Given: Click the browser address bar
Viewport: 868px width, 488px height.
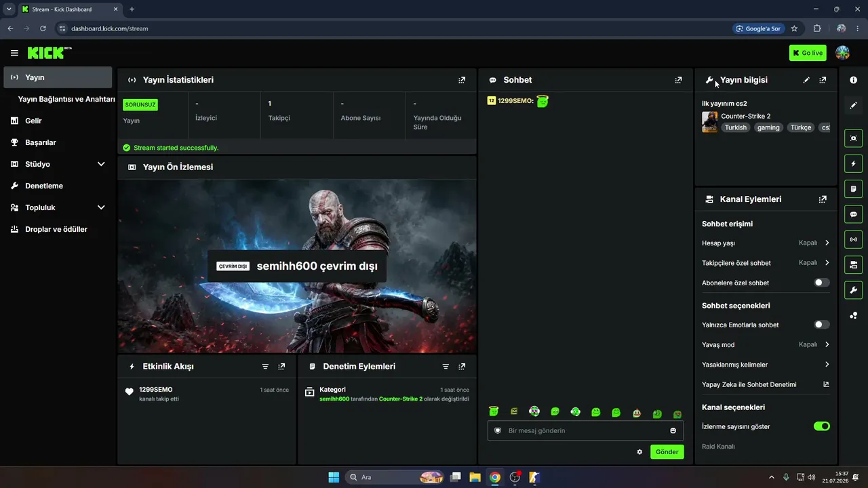Looking at the screenshot, I should point(393,28).
